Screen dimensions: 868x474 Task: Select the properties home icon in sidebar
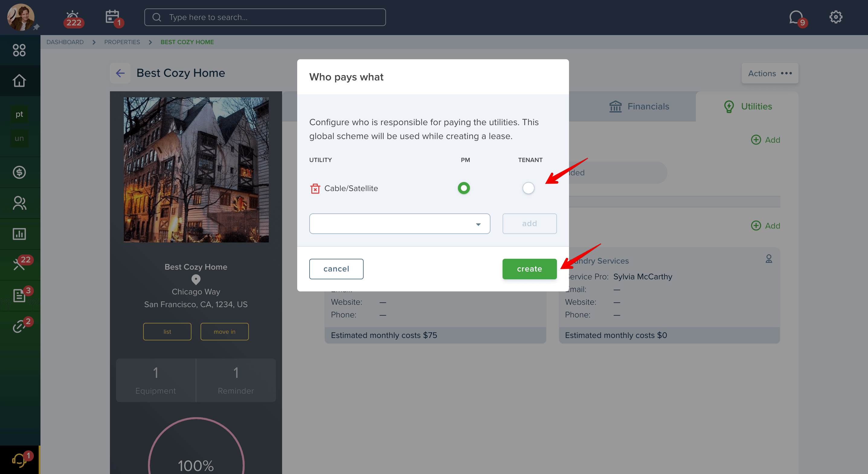19,80
